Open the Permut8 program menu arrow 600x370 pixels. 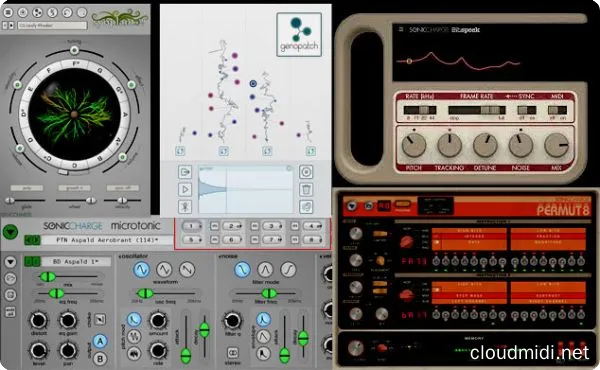point(351,207)
